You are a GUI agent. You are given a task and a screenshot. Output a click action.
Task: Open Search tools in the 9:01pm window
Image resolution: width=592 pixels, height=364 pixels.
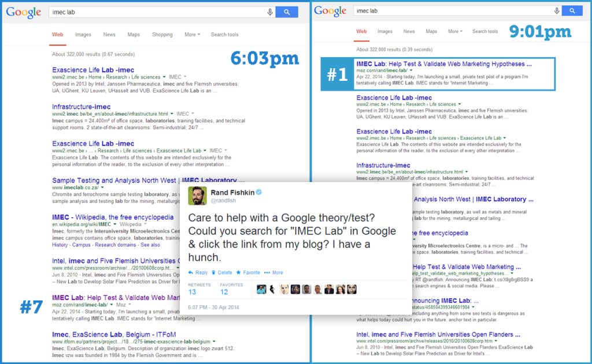[485, 31]
